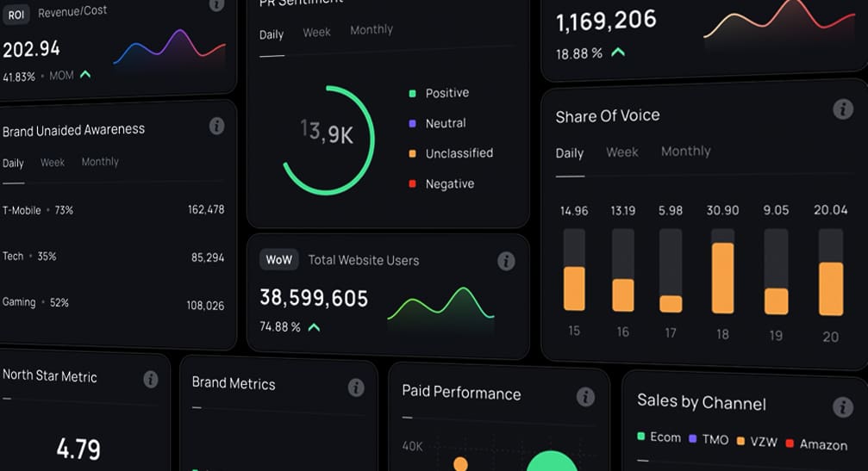Click the orange bar for day 18

[x=722, y=277]
